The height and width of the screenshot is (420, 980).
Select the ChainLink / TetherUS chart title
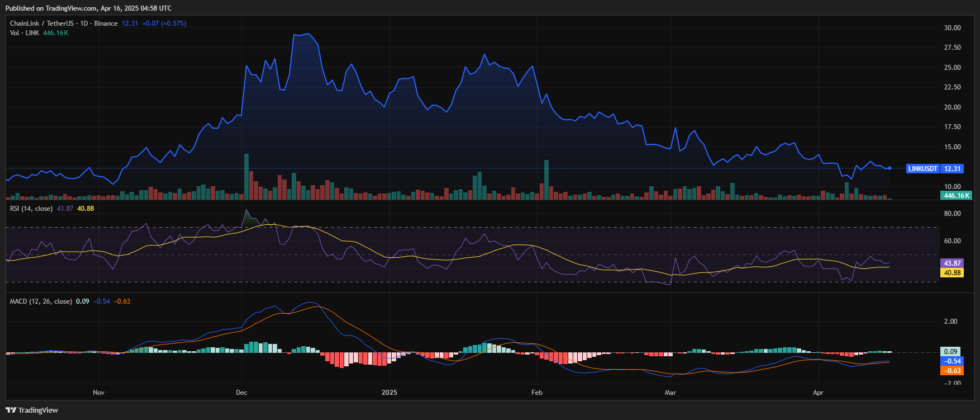(x=64, y=23)
